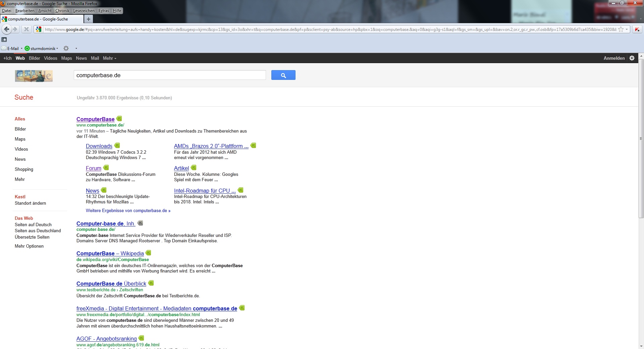This screenshot has width=644, height=349.
Task: Go to Videos in the Google top bar
Action: tap(51, 58)
